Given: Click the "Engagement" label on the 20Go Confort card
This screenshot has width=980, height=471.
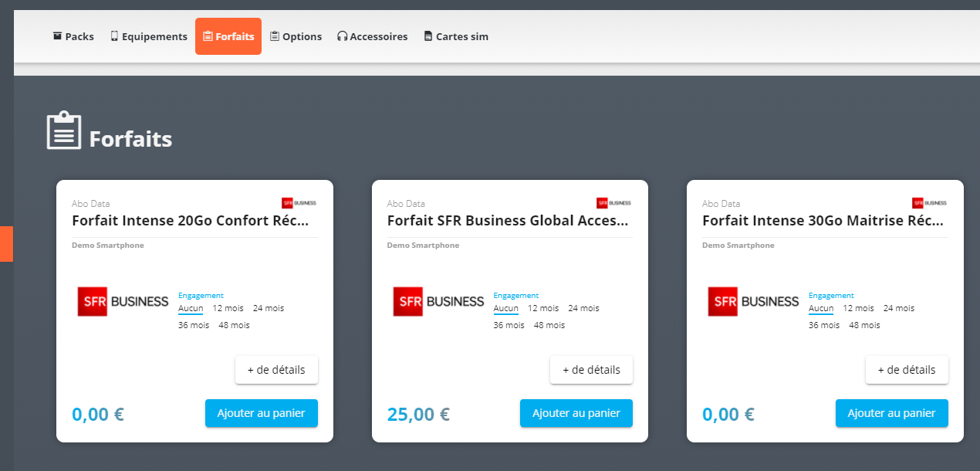Looking at the screenshot, I should pos(201,295).
